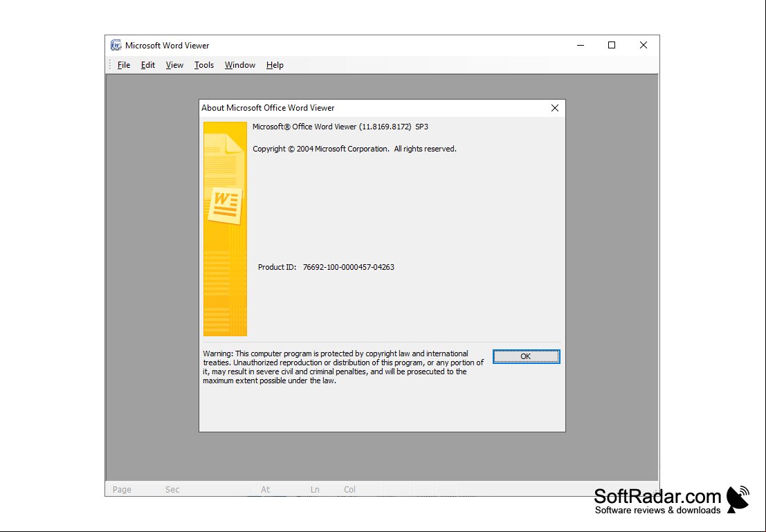Click Product ID value 76692-100-0000457-04263
The image size is (766, 532).
coord(348,267)
